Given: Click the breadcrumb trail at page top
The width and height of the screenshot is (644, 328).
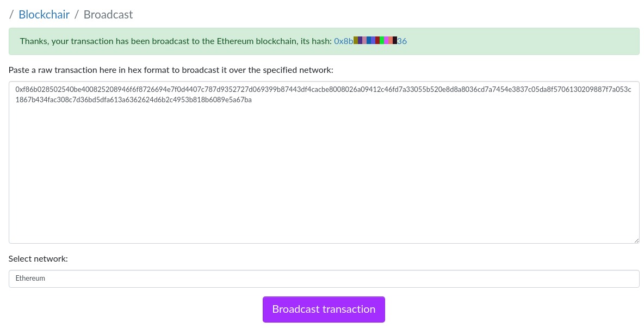Looking at the screenshot, I should pos(71,15).
